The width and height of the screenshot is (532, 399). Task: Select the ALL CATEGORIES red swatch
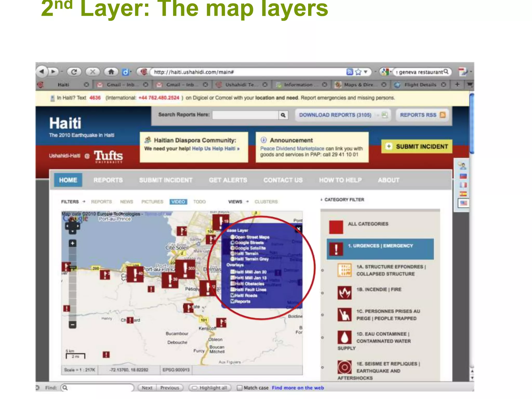(336, 227)
